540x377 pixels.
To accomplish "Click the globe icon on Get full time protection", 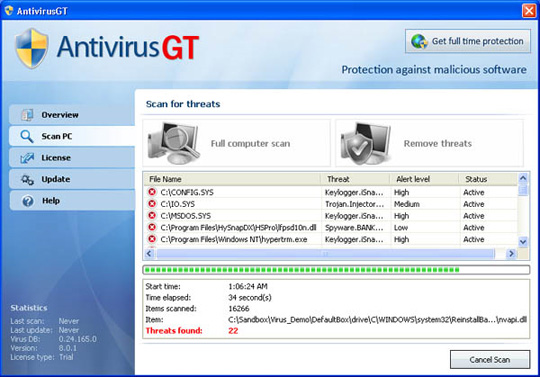I will point(419,41).
